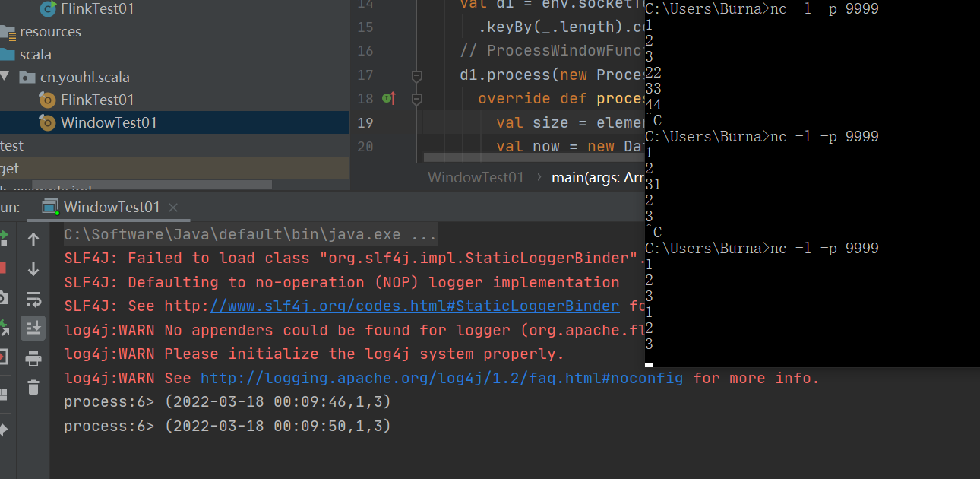
Task: Click the Clear All trash icon in console
Action: [33, 387]
